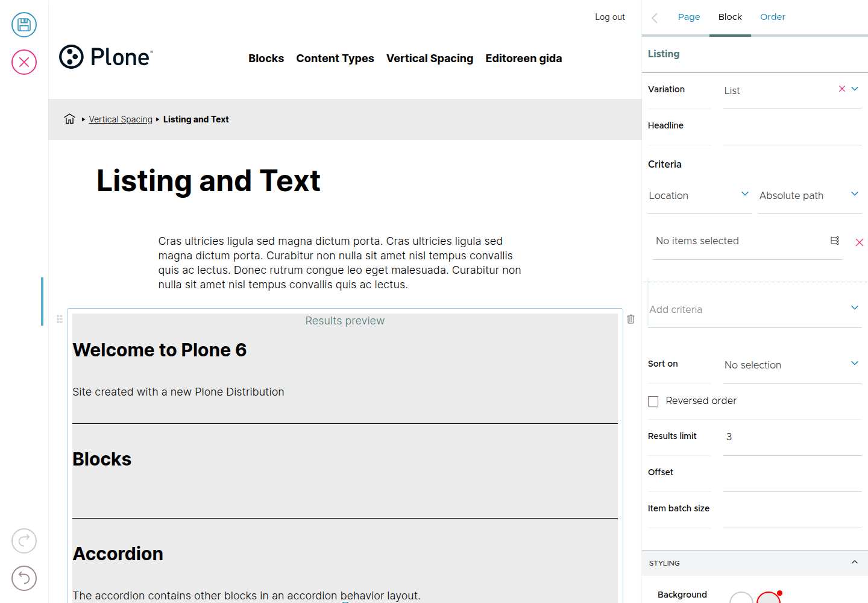Click the Offset input field
Image resolution: width=868 pixels, height=603 pixels.
tap(792, 474)
